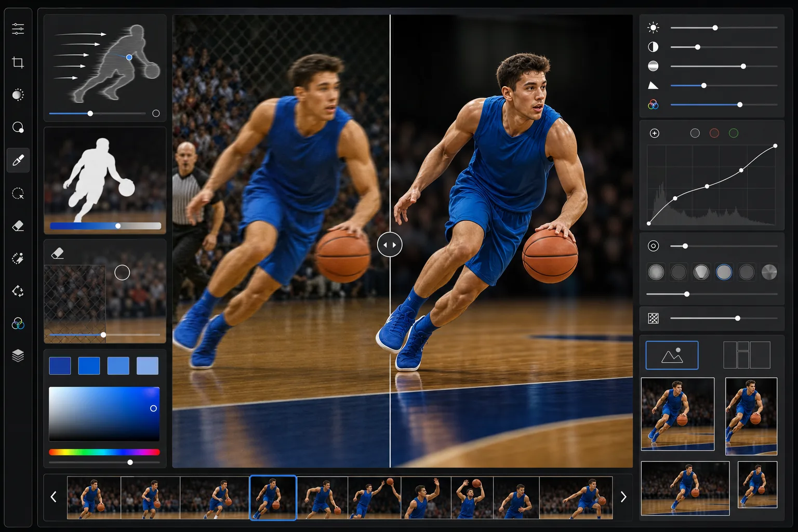Click the brush size circle in eraser preview
The image size is (798, 532).
coord(122,272)
